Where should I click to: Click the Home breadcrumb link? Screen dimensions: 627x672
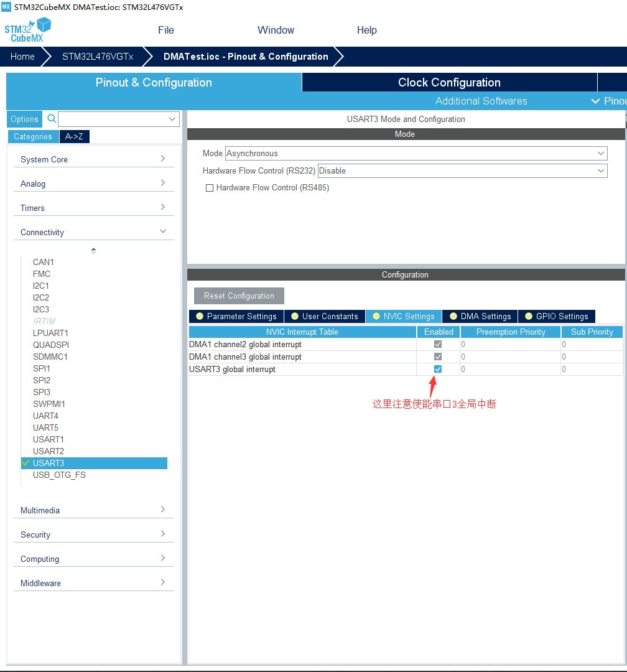(22, 57)
